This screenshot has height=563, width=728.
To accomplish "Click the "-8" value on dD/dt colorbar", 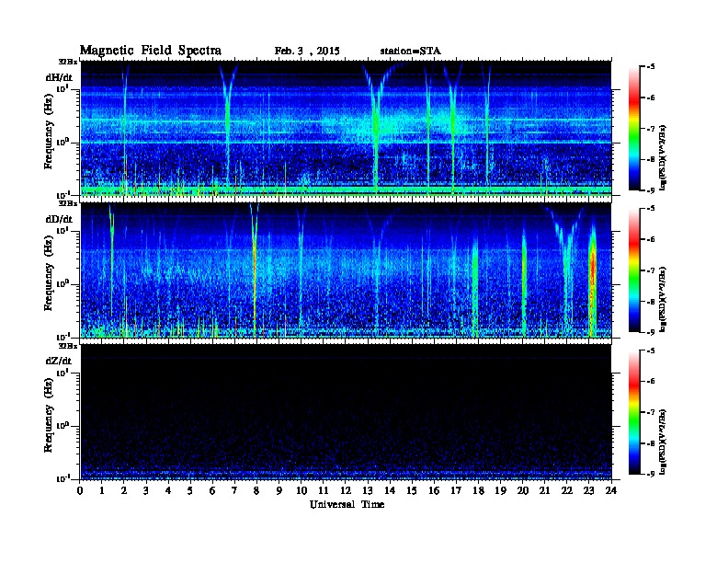I will [x=650, y=302].
